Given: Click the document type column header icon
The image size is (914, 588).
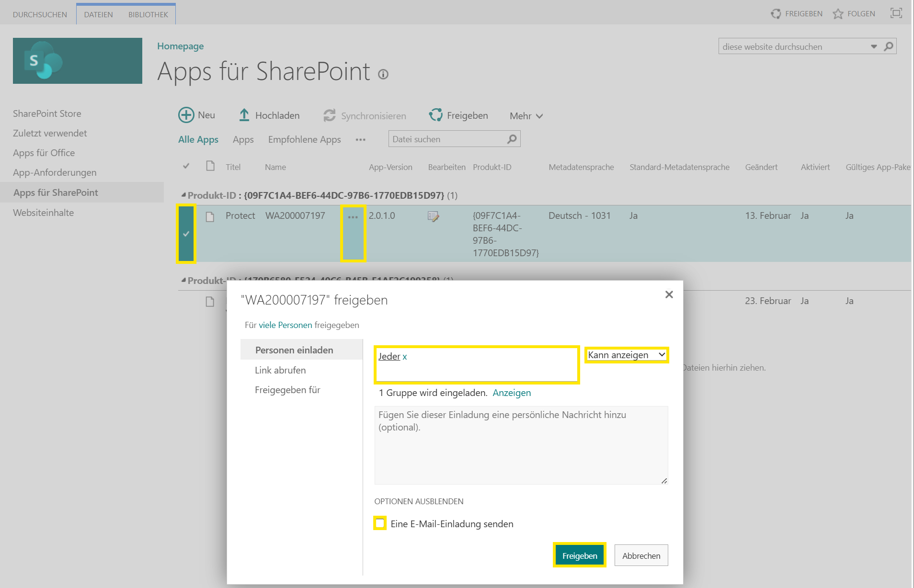Looking at the screenshot, I should pyautogui.click(x=210, y=166).
